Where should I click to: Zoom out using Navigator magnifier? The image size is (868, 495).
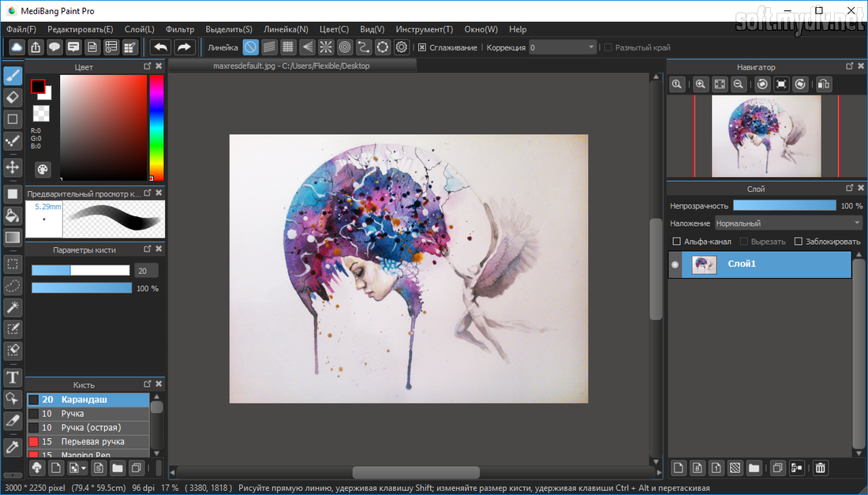click(738, 84)
